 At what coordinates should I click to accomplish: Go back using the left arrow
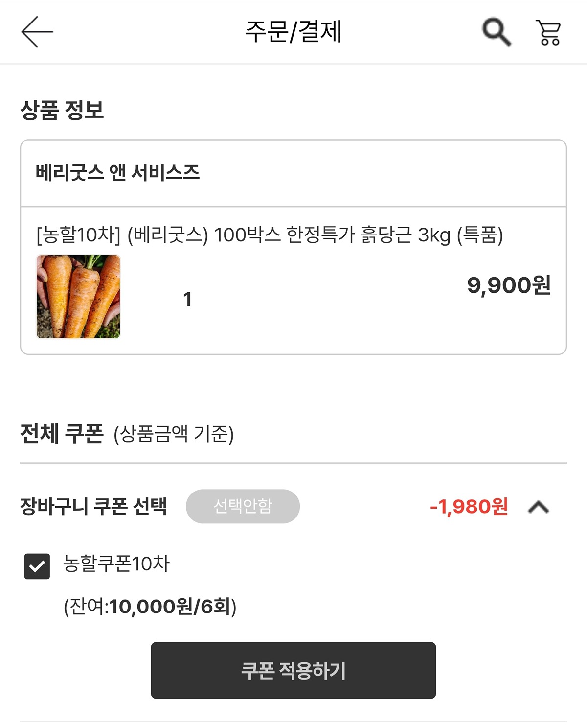37,32
